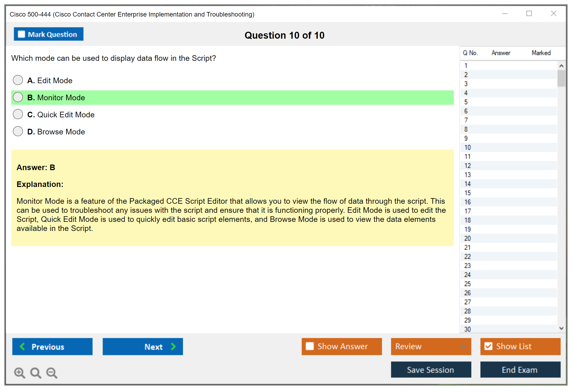Click the zoom in magnifier icon
This screenshot has width=574, height=392.
[19, 373]
